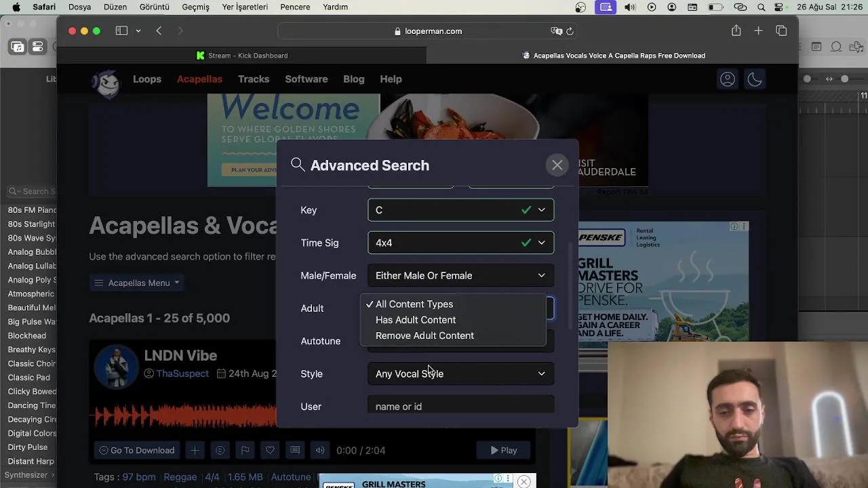Switch to Stream - Kick Dashboard tab

pos(241,56)
